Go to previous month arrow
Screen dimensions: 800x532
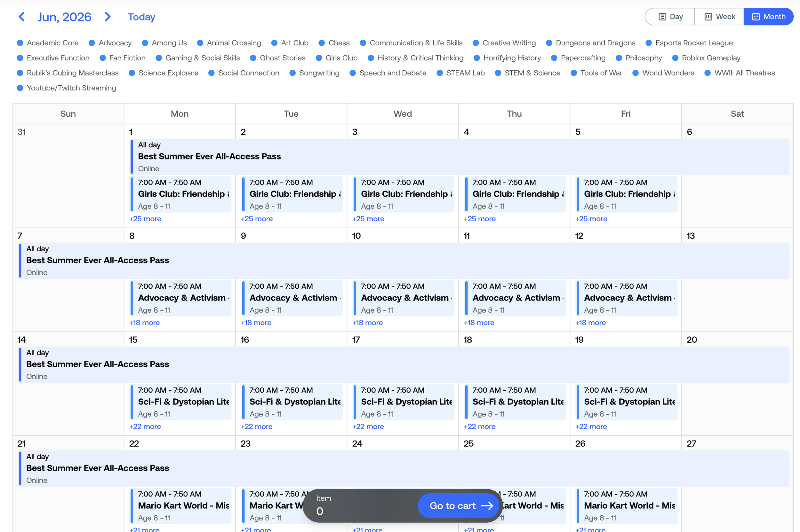(x=21, y=17)
